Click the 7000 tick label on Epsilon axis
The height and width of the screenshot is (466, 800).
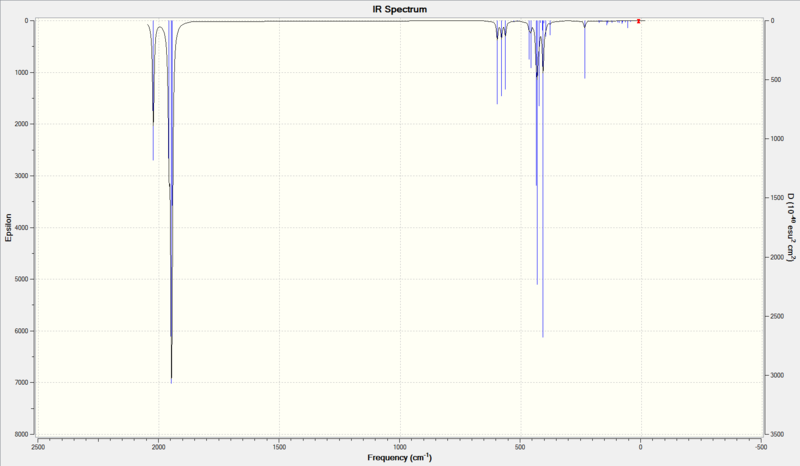click(22, 383)
